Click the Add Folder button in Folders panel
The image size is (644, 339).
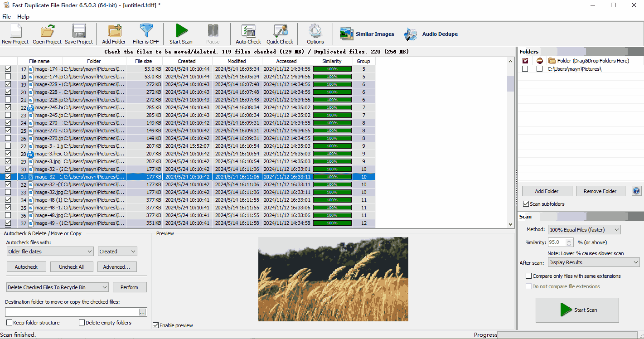click(547, 191)
